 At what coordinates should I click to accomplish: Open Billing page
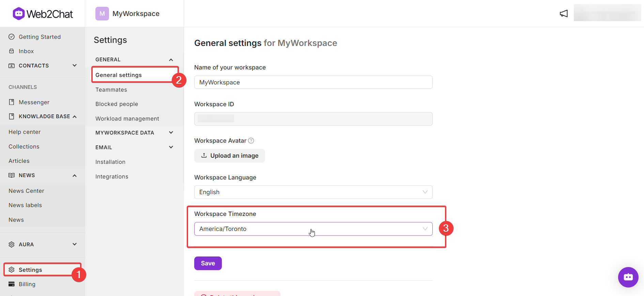click(x=27, y=284)
